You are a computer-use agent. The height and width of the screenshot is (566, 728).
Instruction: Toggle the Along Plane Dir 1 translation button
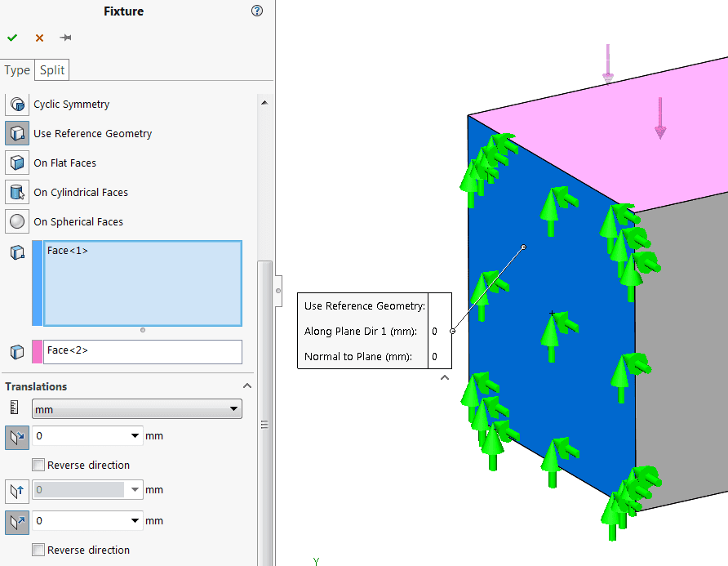point(17,437)
